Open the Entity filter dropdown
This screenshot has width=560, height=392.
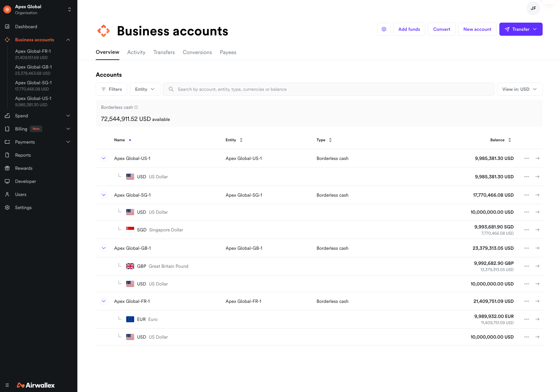pos(145,89)
